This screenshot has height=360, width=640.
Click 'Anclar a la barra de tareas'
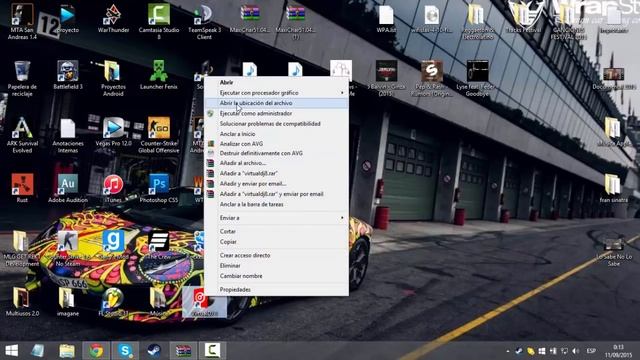(x=251, y=204)
